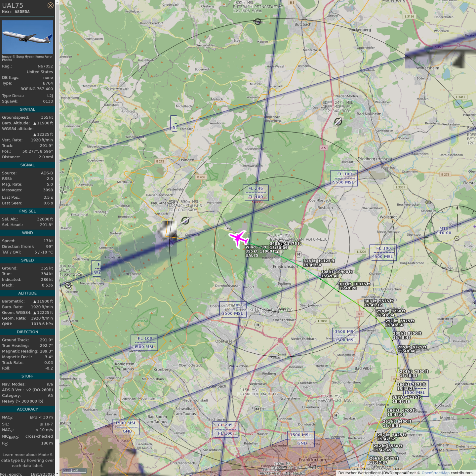Click the glider airfield icon near Oberems
The height and width of the screenshot is (476, 476).
pyautogui.click(x=68, y=285)
